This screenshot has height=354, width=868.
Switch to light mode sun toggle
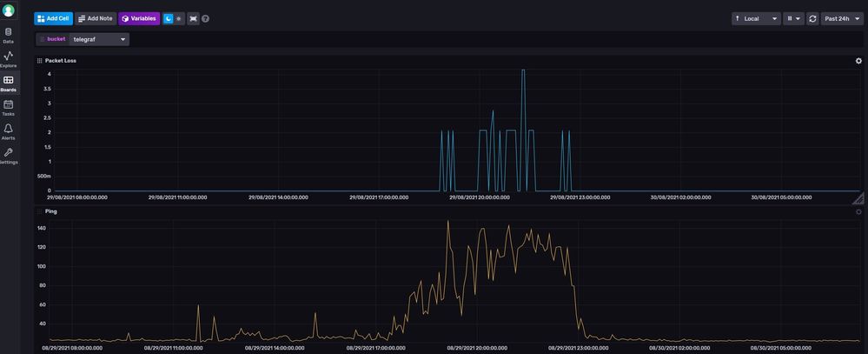click(x=179, y=18)
